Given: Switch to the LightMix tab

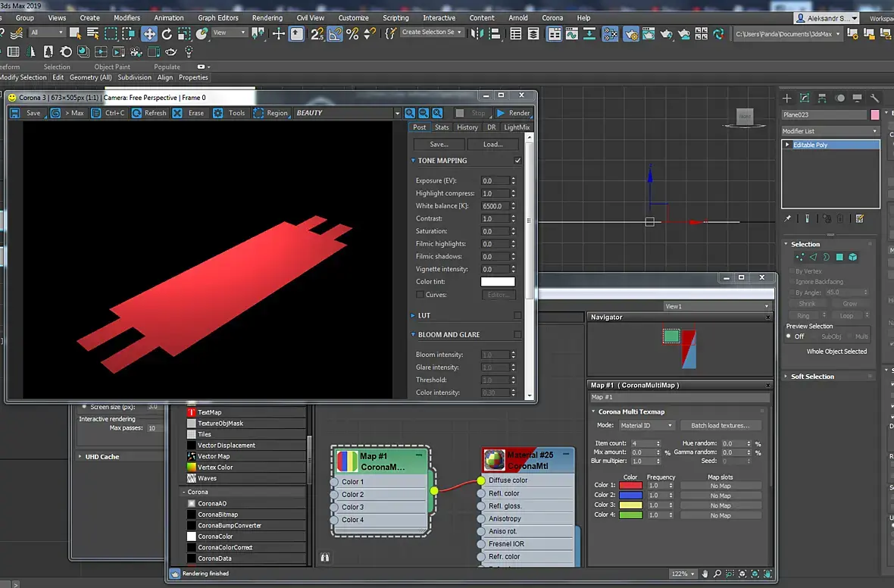Looking at the screenshot, I should (517, 127).
